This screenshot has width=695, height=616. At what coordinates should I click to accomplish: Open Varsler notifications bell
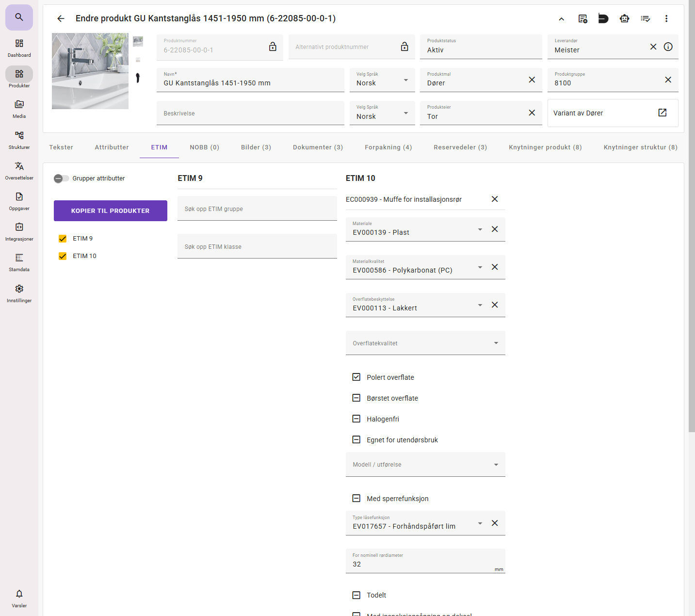tap(19, 598)
